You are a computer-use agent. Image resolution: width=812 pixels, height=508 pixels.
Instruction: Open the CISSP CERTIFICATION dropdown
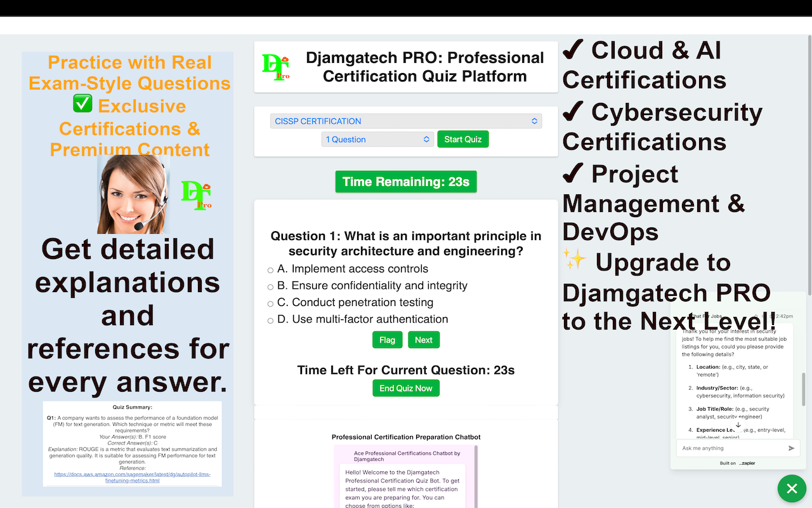coord(406,121)
